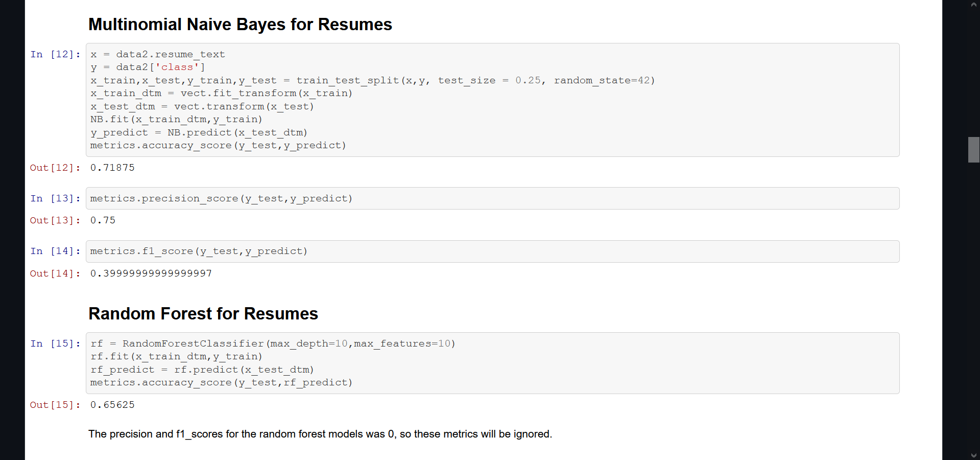Click the Out[14] prompt label
Viewport: 980px width, 460px height.
[x=55, y=273]
